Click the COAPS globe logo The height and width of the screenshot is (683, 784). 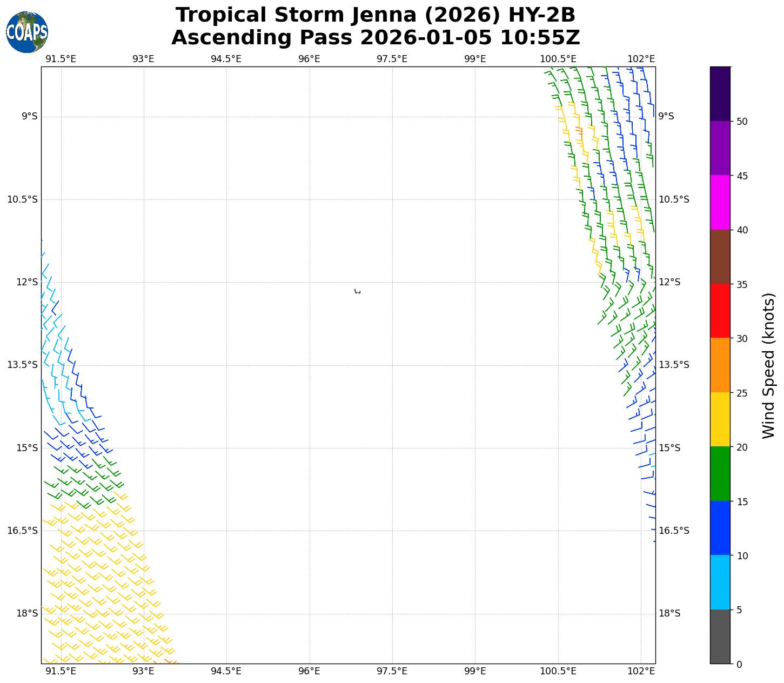pyautogui.click(x=27, y=32)
